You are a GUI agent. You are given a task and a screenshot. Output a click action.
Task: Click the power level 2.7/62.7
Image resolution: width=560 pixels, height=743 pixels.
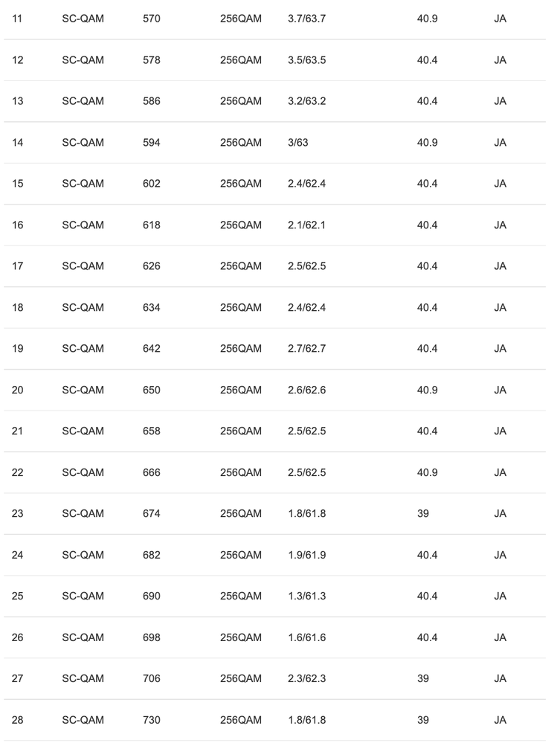(306, 349)
